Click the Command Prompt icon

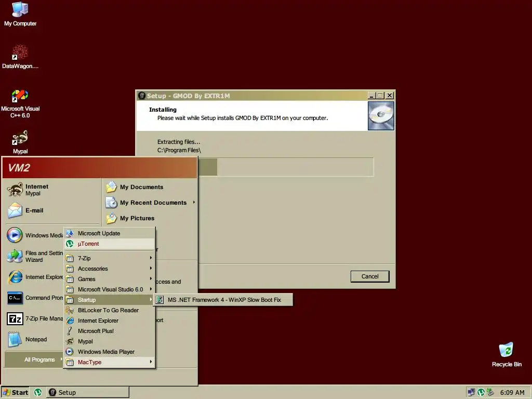point(15,298)
